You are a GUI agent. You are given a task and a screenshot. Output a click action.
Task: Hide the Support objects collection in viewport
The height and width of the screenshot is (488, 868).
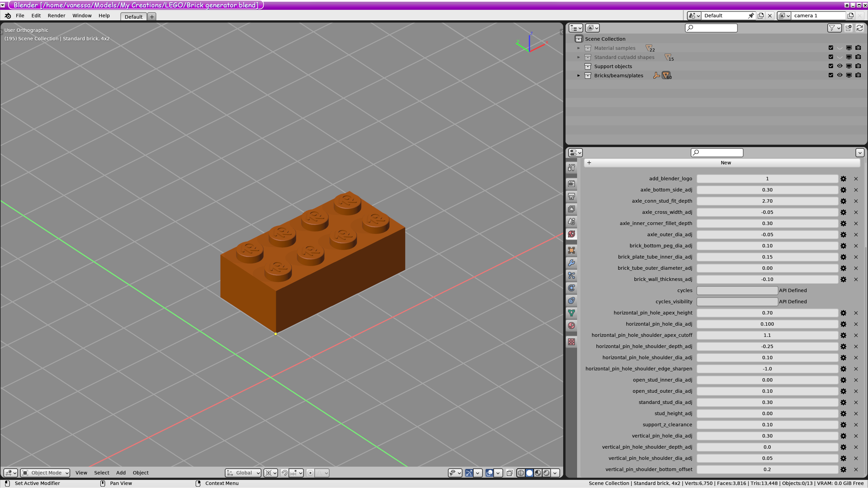coord(839,66)
